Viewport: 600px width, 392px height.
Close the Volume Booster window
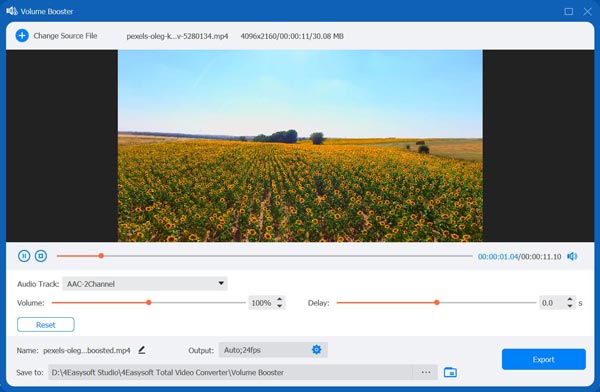587,11
